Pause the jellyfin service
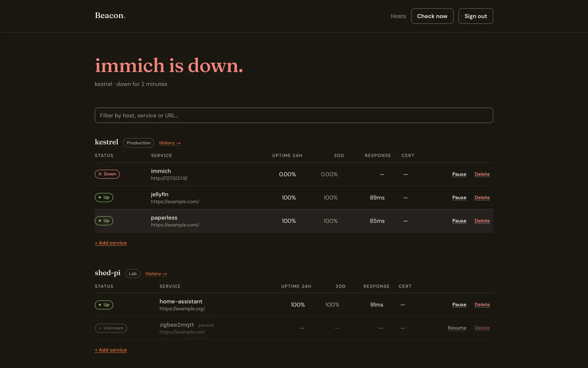The height and width of the screenshot is (368, 588). (x=459, y=197)
